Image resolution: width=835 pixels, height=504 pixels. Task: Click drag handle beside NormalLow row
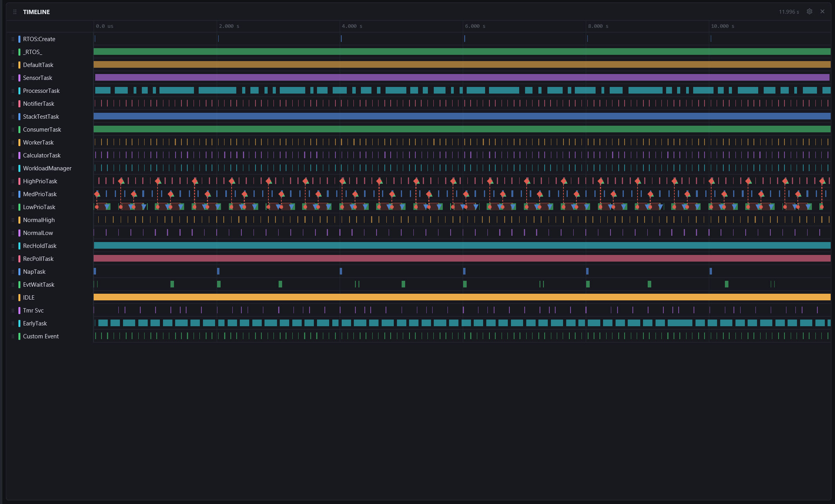pyautogui.click(x=13, y=233)
